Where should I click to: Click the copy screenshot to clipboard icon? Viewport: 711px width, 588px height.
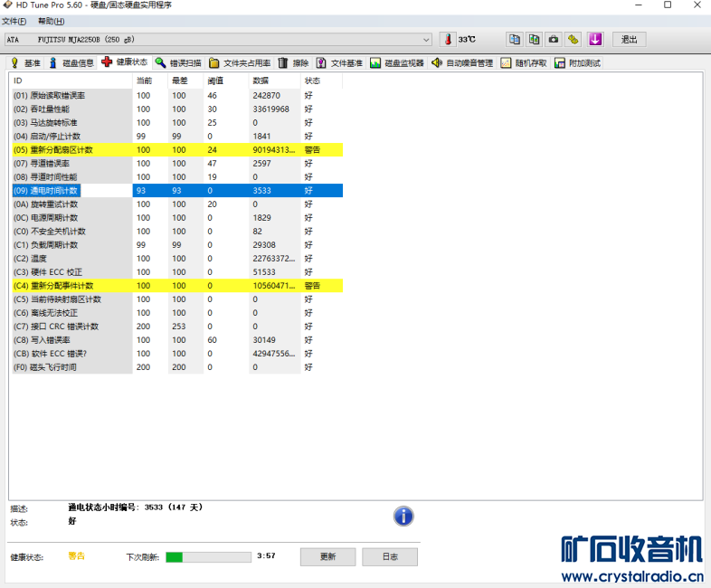click(x=534, y=40)
